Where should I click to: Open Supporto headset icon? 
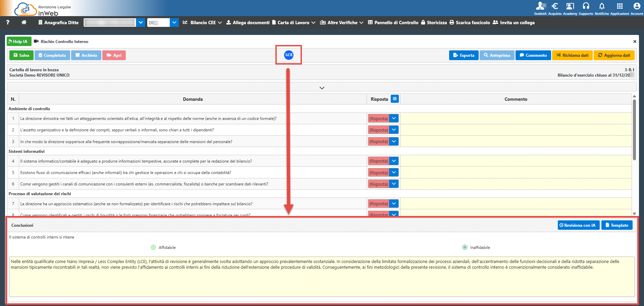click(x=586, y=6)
